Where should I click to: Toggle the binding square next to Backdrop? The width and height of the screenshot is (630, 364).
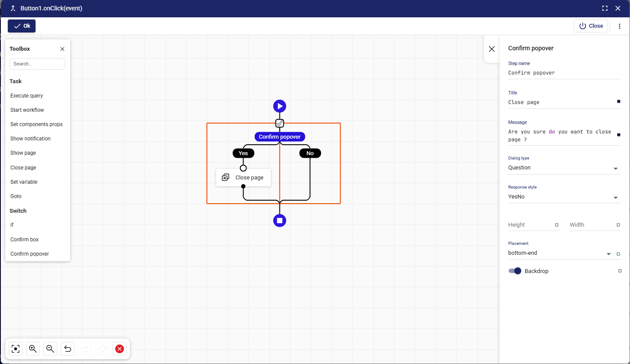(620, 271)
